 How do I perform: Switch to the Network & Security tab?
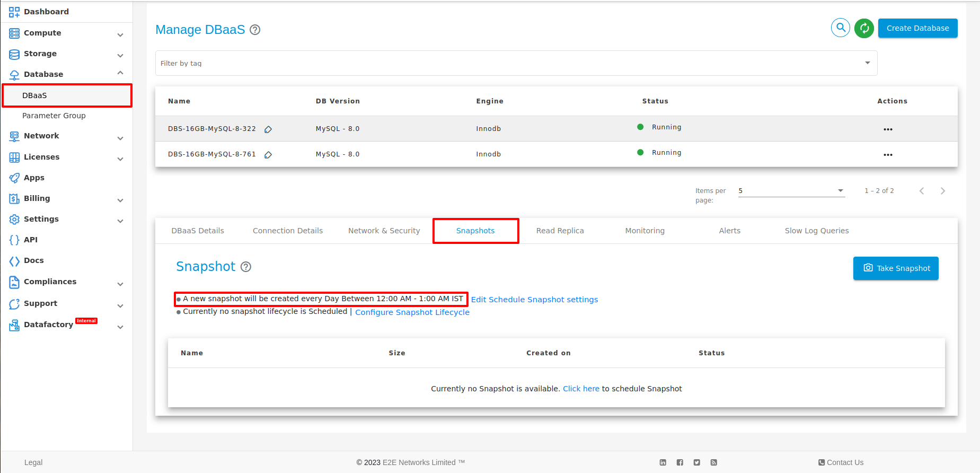click(384, 231)
